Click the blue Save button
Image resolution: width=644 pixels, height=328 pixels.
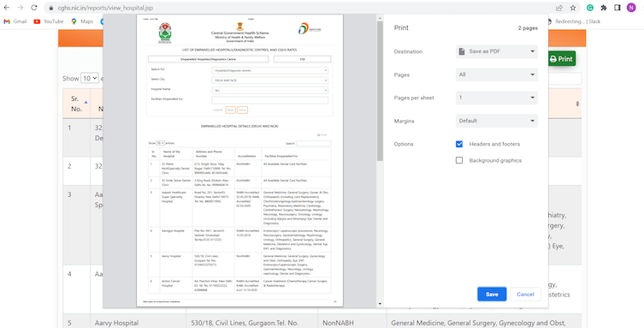[x=492, y=295]
